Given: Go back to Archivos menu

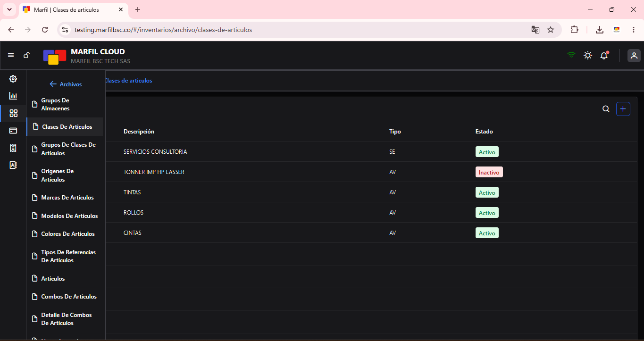Looking at the screenshot, I should (66, 84).
